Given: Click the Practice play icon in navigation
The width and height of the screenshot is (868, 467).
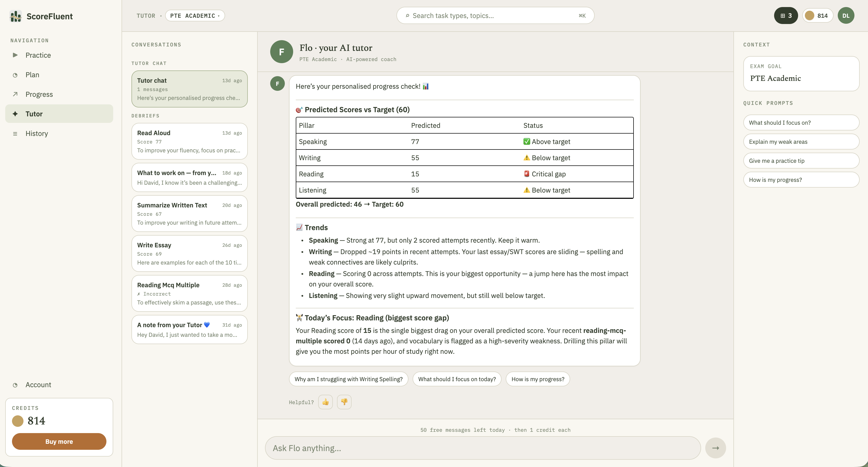Looking at the screenshot, I should tap(15, 55).
